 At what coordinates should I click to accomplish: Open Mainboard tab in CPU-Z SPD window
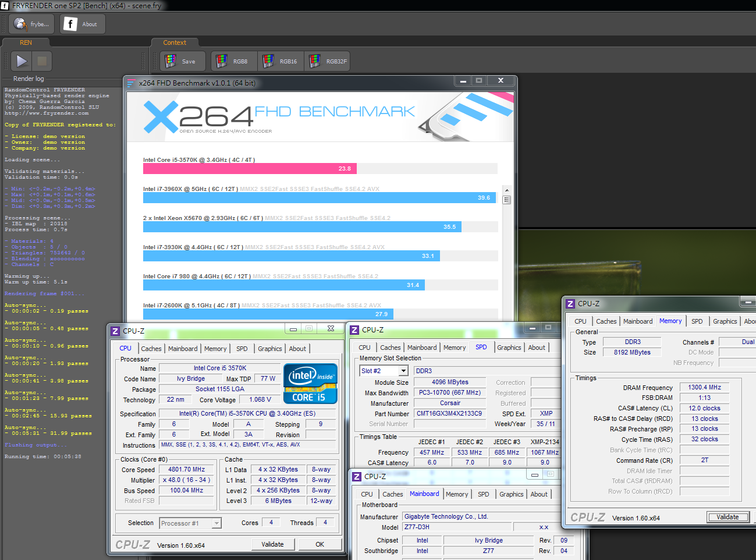422,348
